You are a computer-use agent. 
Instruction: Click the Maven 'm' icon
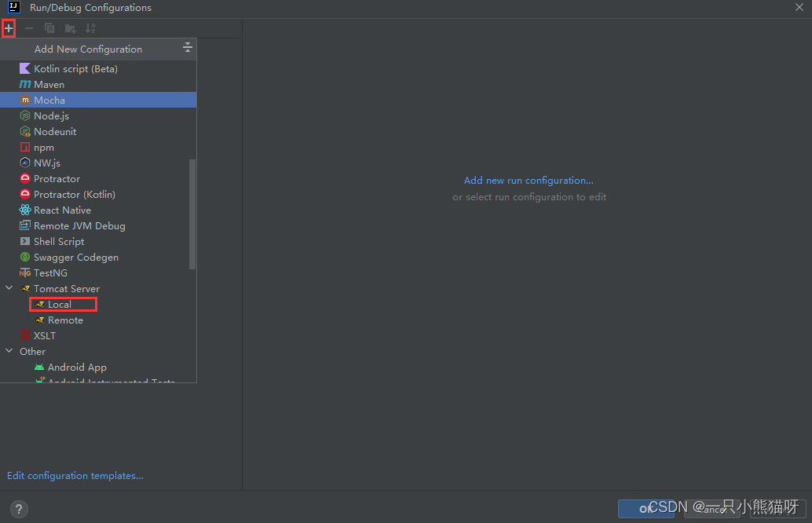tap(25, 84)
